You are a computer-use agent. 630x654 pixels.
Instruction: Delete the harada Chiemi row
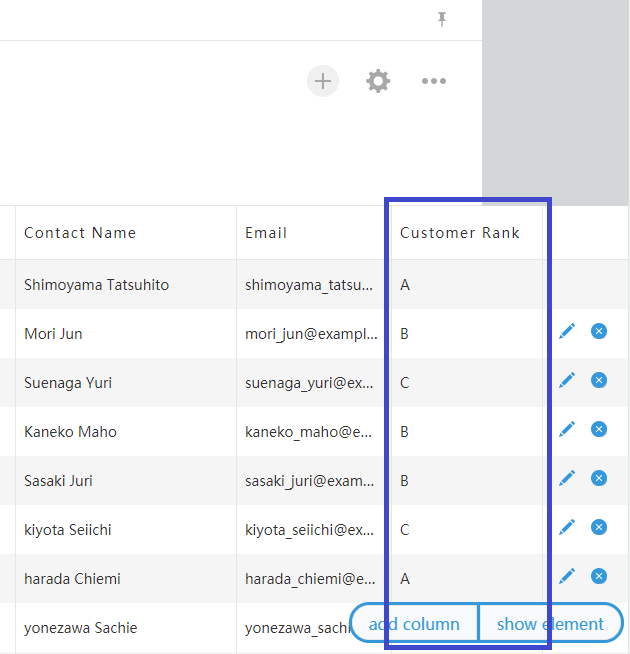tap(599, 576)
